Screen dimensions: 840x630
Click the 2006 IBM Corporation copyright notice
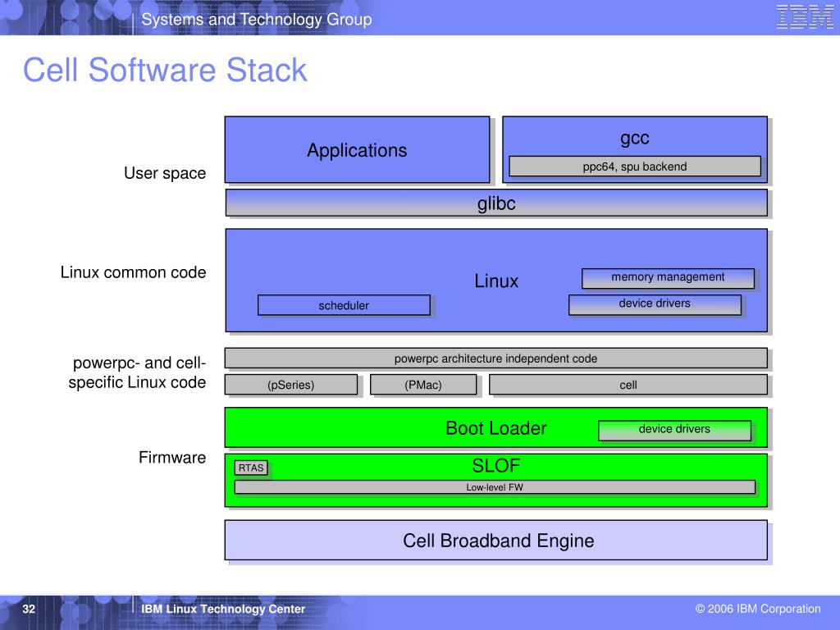tap(758, 609)
